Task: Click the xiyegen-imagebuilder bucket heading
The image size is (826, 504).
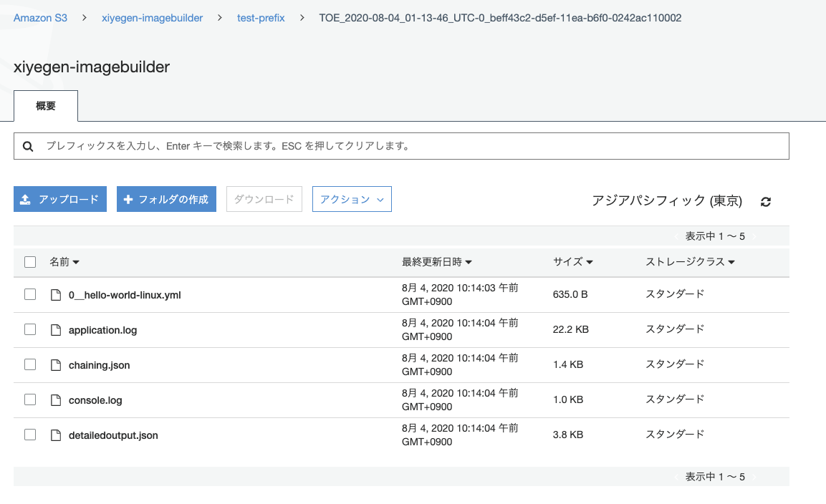Action: 92,67
